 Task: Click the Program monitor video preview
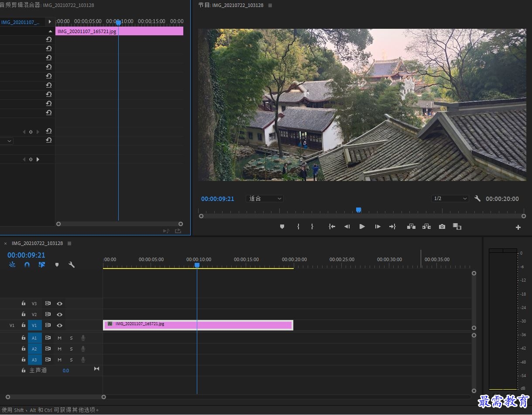click(x=362, y=105)
